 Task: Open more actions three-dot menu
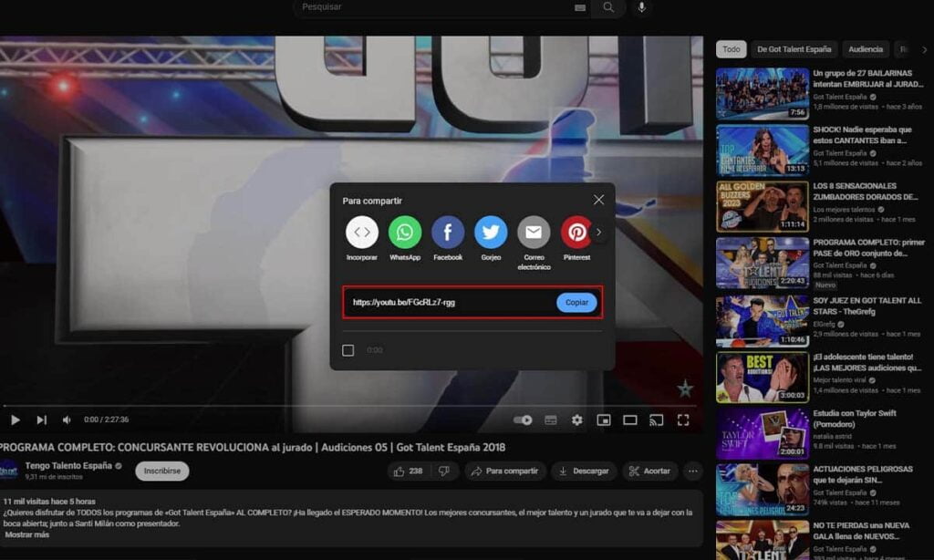[693, 472]
